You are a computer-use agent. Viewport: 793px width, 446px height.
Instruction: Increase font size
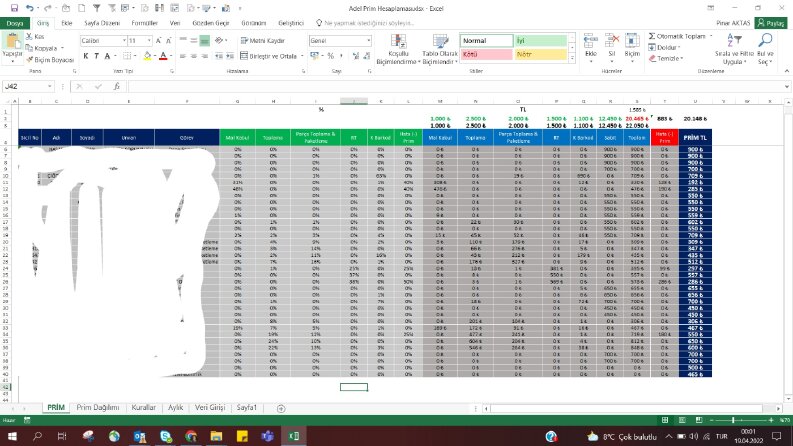(158, 40)
